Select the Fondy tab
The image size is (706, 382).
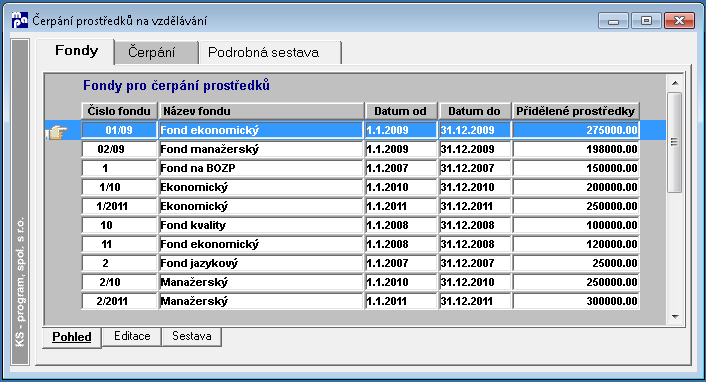click(x=76, y=50)
